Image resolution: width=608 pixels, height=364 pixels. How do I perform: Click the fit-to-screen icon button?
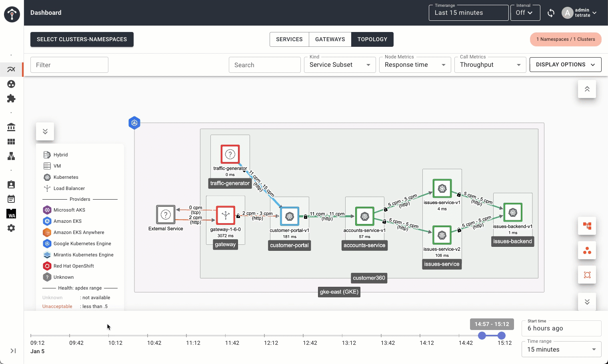coord(587,275)
